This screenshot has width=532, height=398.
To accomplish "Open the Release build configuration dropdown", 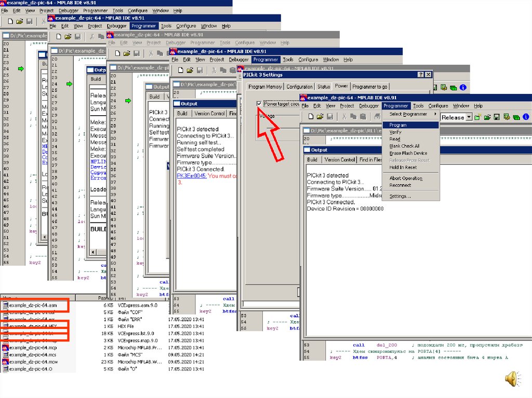I will point(469,117).
